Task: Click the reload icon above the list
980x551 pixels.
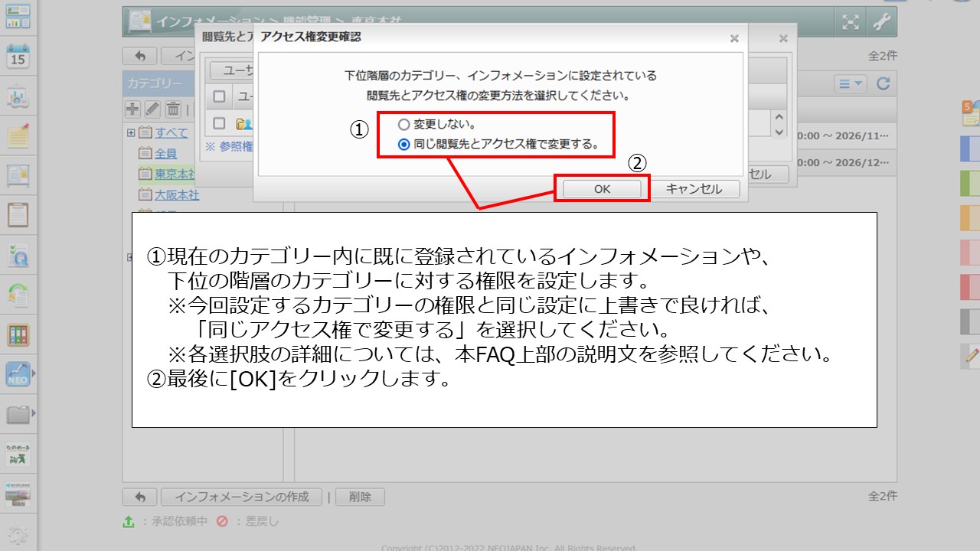Action: coord(883,84)
